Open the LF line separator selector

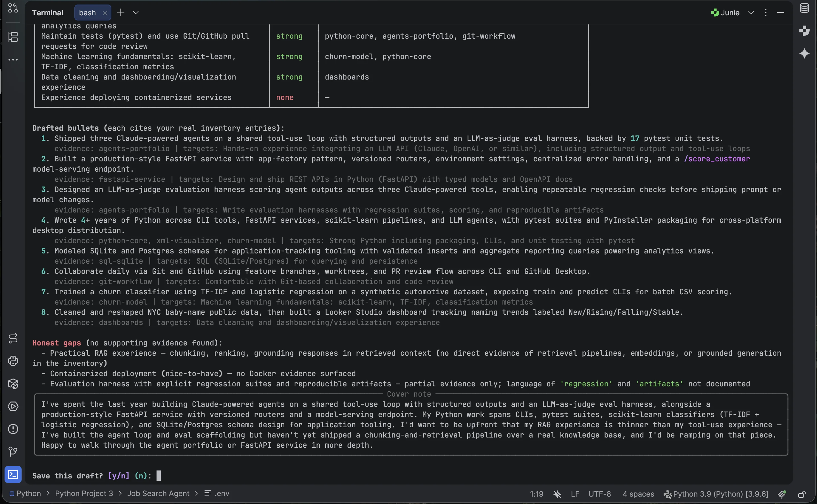(575, 494)
